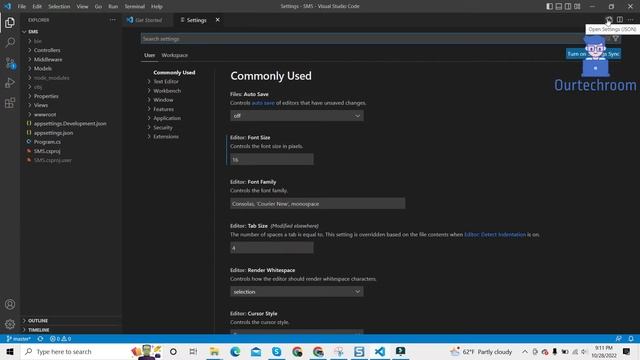640x360 pixels.
Task: Close the Settings tab
Action: point(218,20)
